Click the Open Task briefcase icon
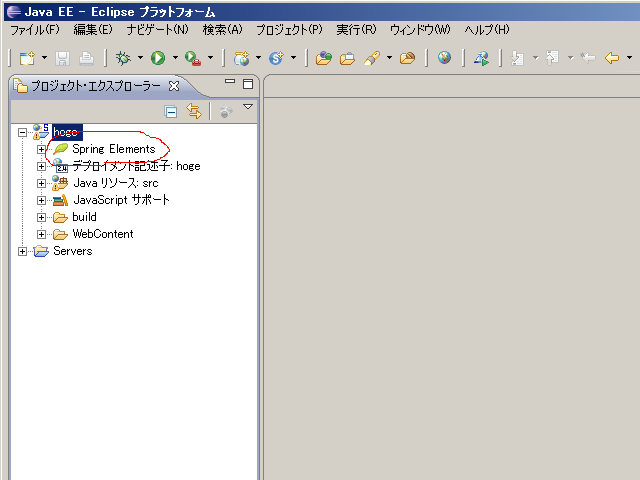Viewport: 640px width, 480px height. pos(347,58)
